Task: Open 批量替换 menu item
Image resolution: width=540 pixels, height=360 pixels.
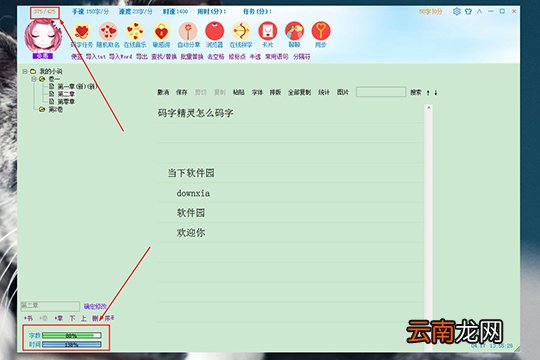Action: 192,56
